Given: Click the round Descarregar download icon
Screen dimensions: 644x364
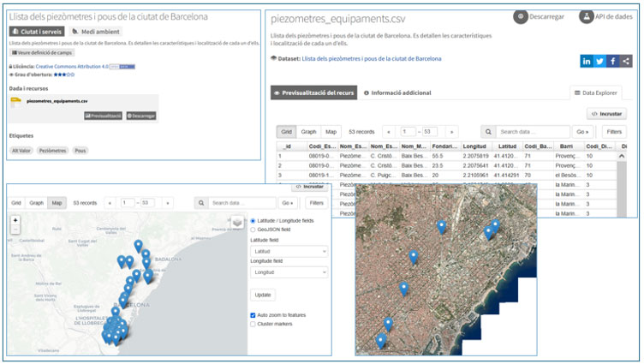Looking at the screenshot, I should [521, 16].
